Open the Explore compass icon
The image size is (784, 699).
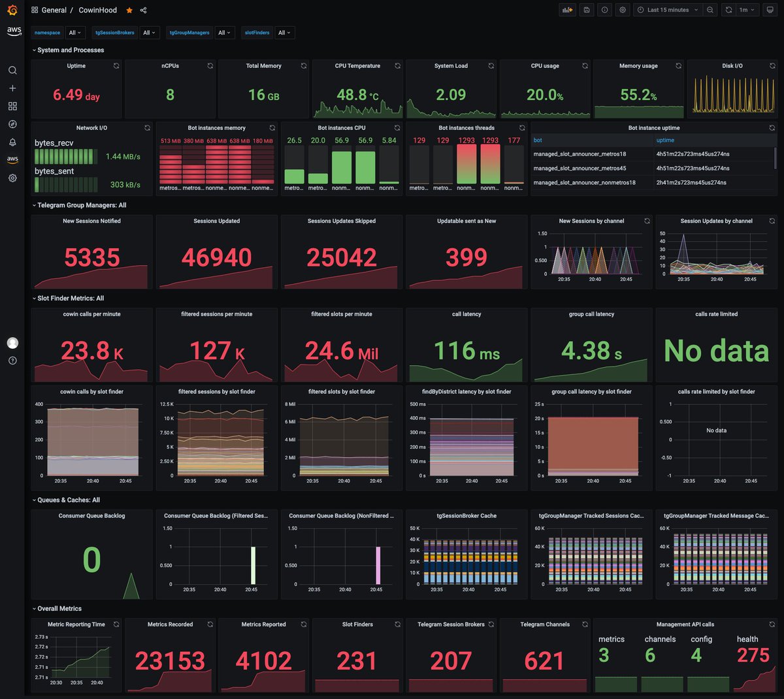pyautogui.click(x=12, y=124)
